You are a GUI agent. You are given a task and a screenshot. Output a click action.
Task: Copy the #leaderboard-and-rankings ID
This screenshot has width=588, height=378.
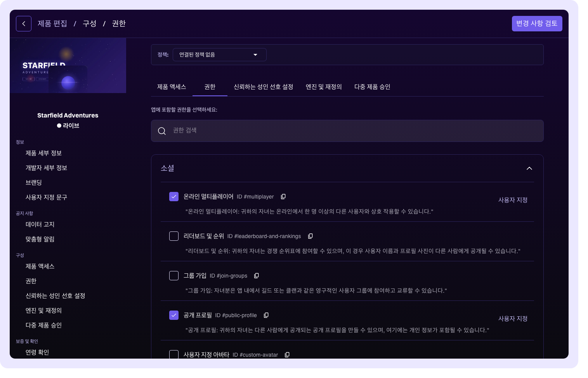310,236
